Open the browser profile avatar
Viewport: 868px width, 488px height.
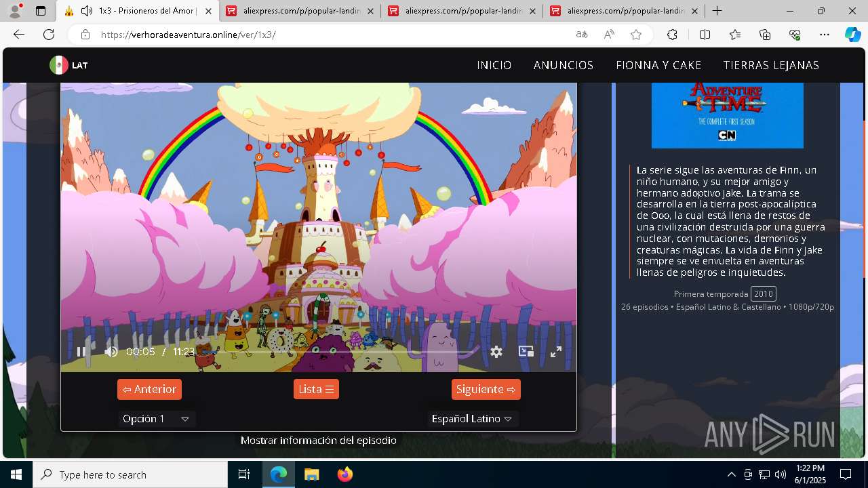click(x=15, y=11)
